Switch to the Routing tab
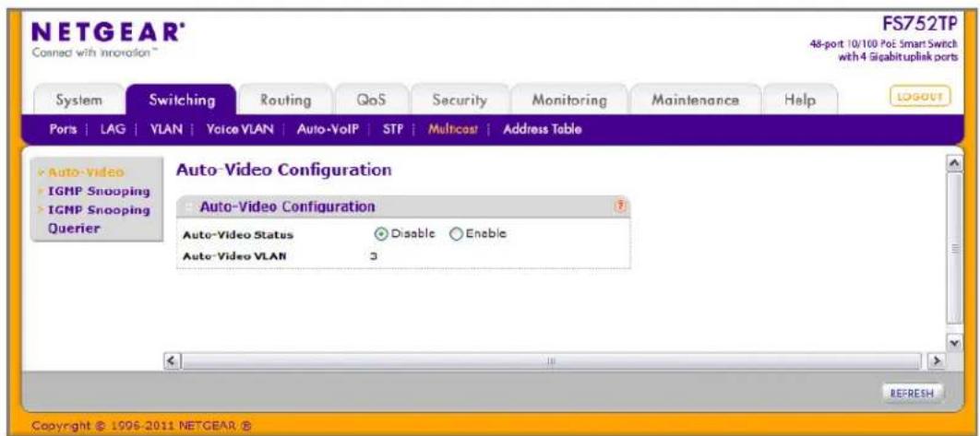980x436 pixels. click(286, 100)
